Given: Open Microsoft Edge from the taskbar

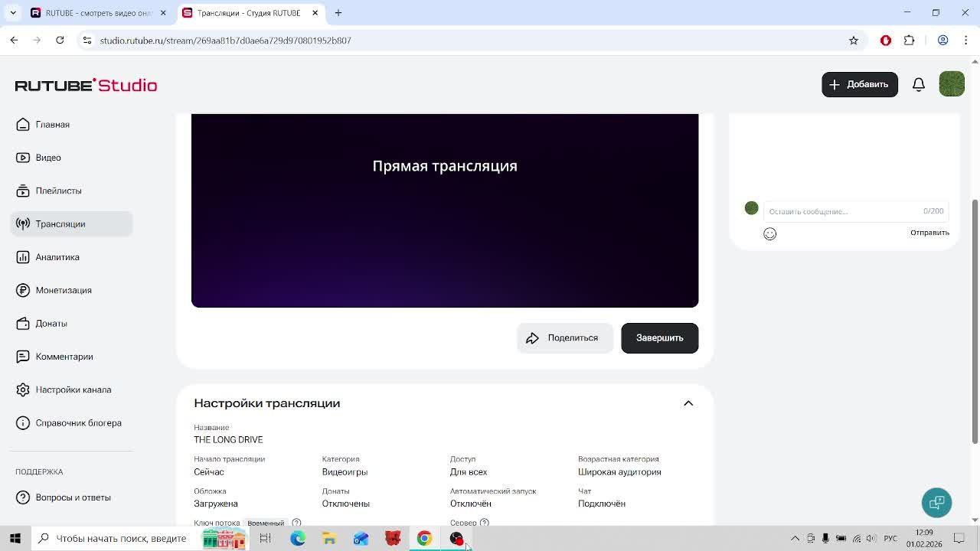Looking at the screenshot, I should pos(298,539).
